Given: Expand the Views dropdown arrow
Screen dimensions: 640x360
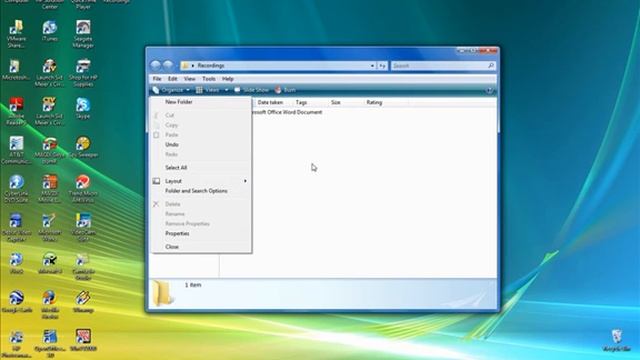Looking at the screenshot, I should (x=227, y=90).
